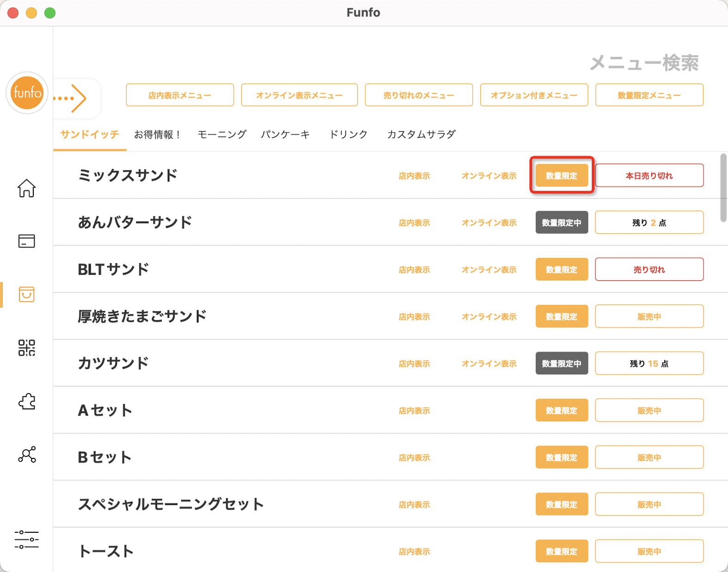The image size is (728, 572).
Task: Open the home icon in sidebar
Action: tap(26, 188)
